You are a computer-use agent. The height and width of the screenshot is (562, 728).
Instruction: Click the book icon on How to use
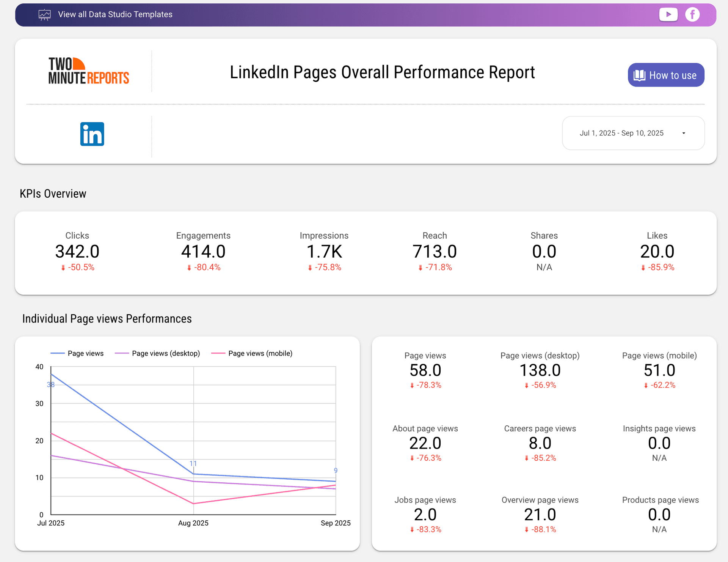coord(639,75)
